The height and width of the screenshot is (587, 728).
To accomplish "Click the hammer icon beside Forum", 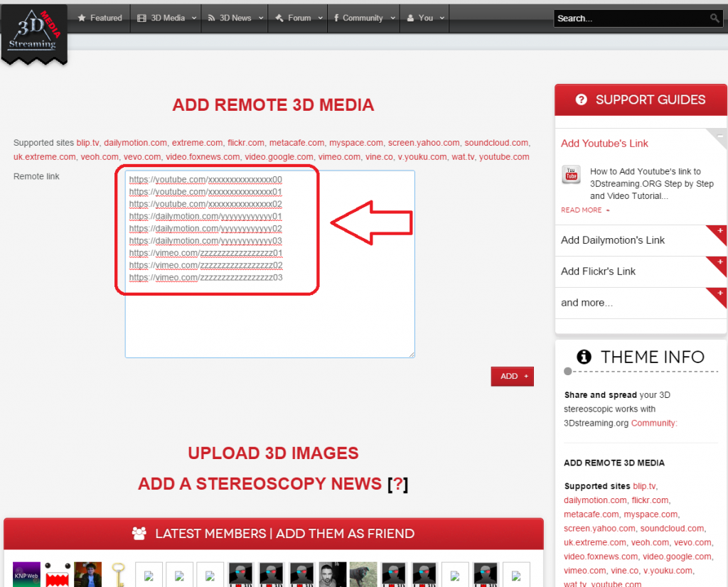I will pos(279,18).
